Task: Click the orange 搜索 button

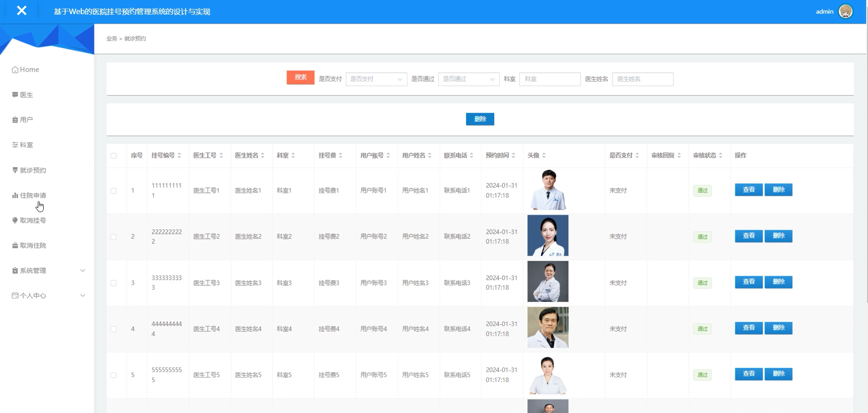Action: pos(301,77)
